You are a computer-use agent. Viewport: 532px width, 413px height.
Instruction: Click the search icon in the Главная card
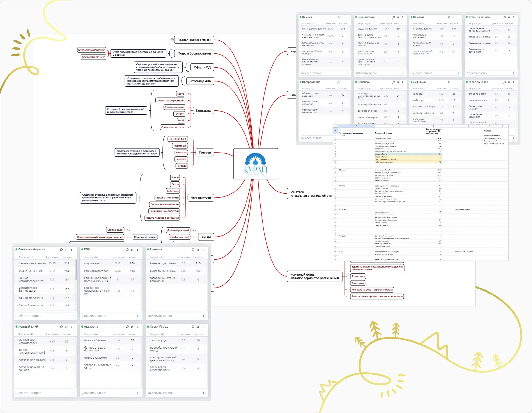coord(193,250)
